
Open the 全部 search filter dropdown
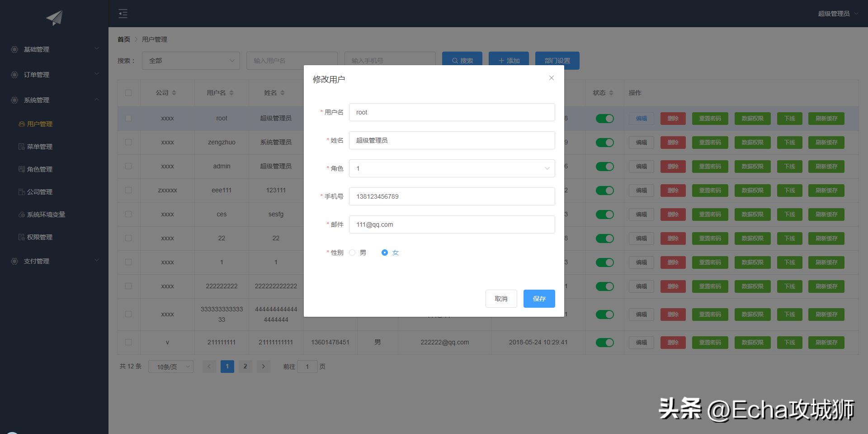point(191,60)
